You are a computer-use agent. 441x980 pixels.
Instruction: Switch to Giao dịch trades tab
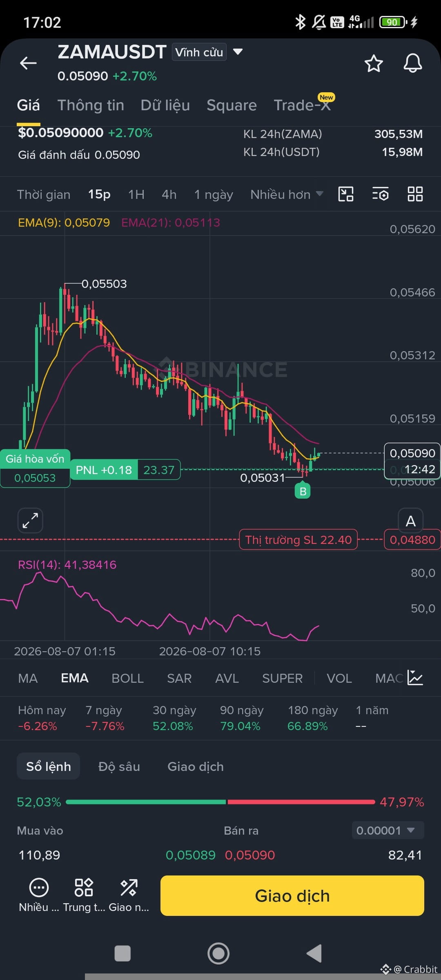[196, 766]
